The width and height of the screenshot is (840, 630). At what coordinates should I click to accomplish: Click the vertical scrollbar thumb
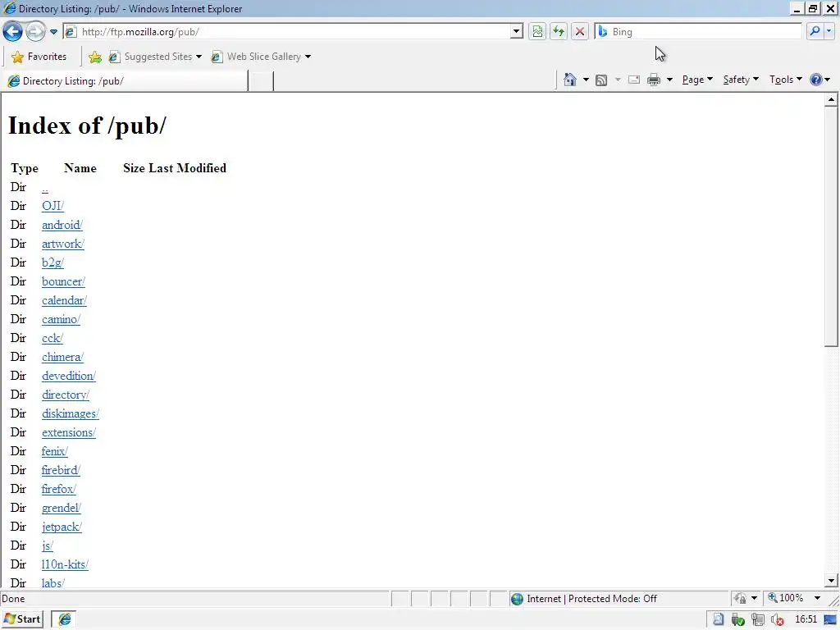831,227
